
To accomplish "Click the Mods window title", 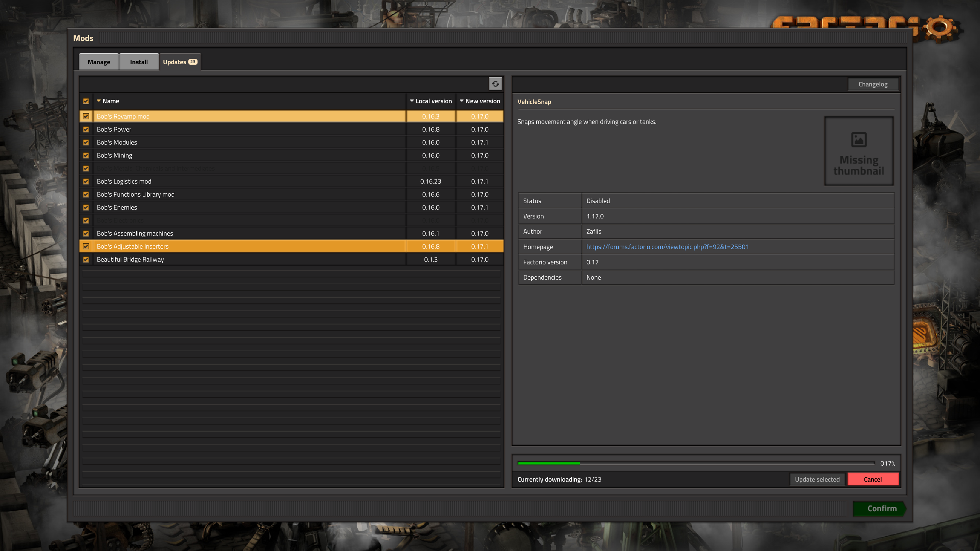I will (83, 38).
